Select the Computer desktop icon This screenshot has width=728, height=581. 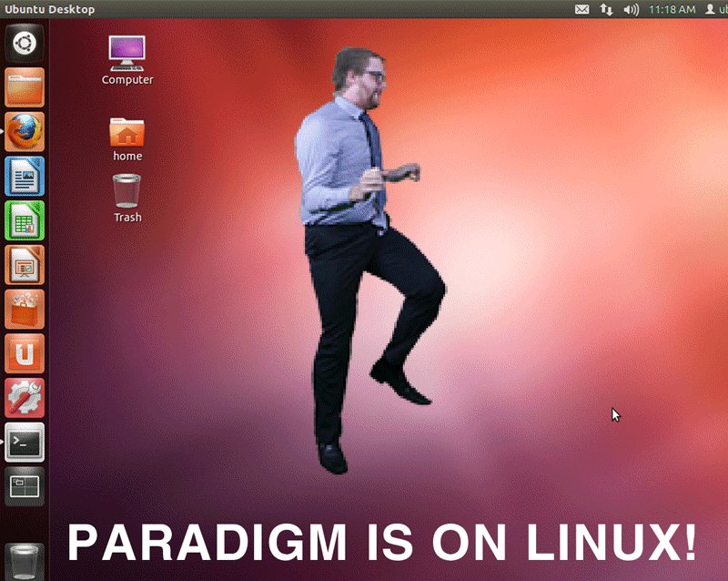coord(127,60)
